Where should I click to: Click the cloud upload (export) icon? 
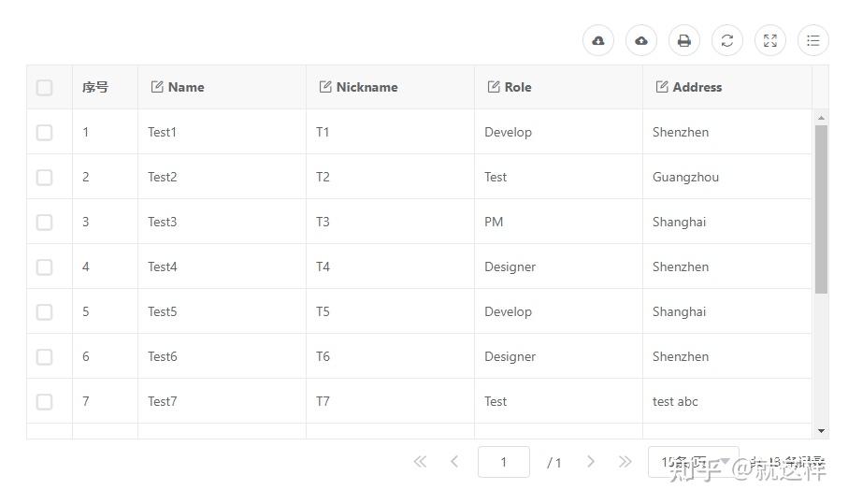tap(641, 41)
